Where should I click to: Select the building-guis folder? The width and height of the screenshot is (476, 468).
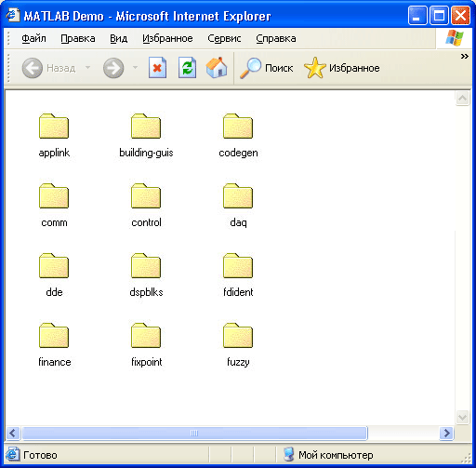click(x=146, y=136)
